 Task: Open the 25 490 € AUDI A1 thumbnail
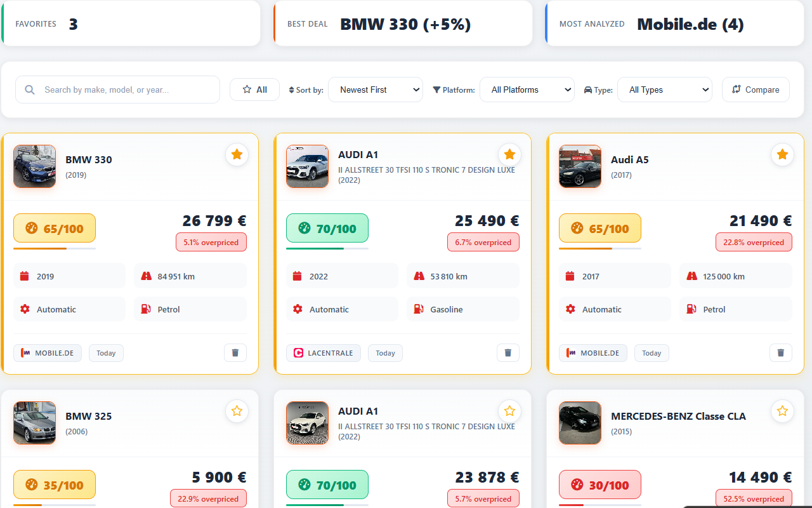(x=307, y=166)
